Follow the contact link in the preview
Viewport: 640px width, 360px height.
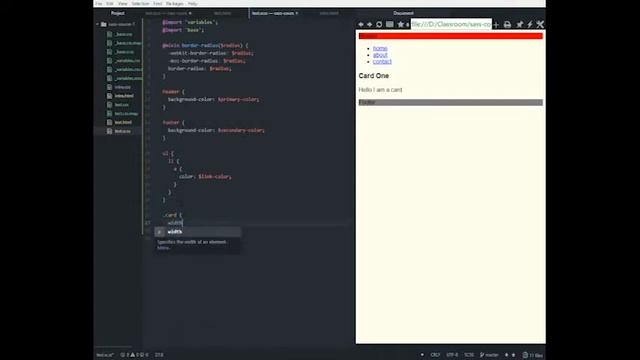point(382,62)
